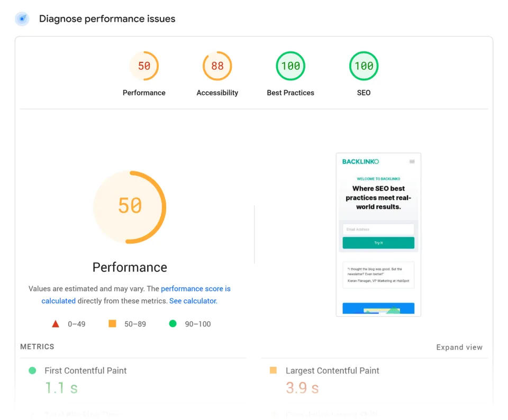Click the '90–100' legend range text
The width and height of the screenshot is (508, 420).
(197, 324)
